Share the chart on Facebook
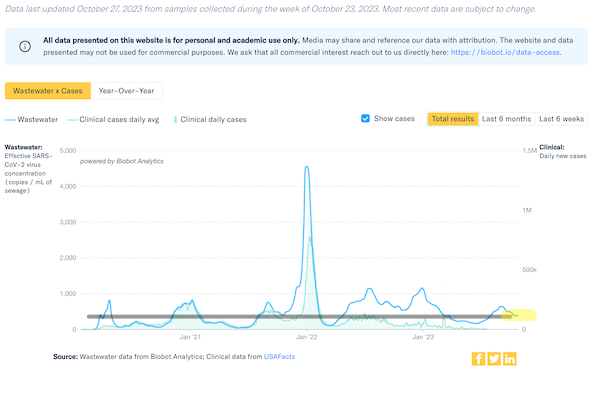 478,359
